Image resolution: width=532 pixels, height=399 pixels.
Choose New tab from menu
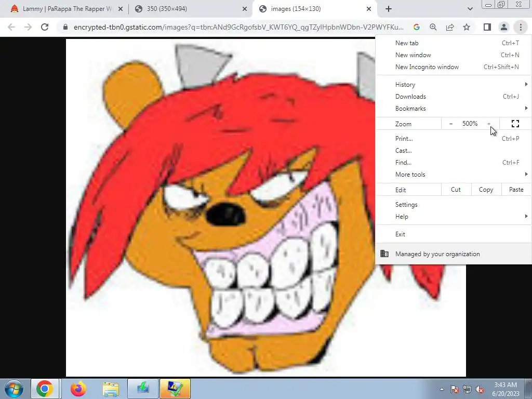point(453,43)
